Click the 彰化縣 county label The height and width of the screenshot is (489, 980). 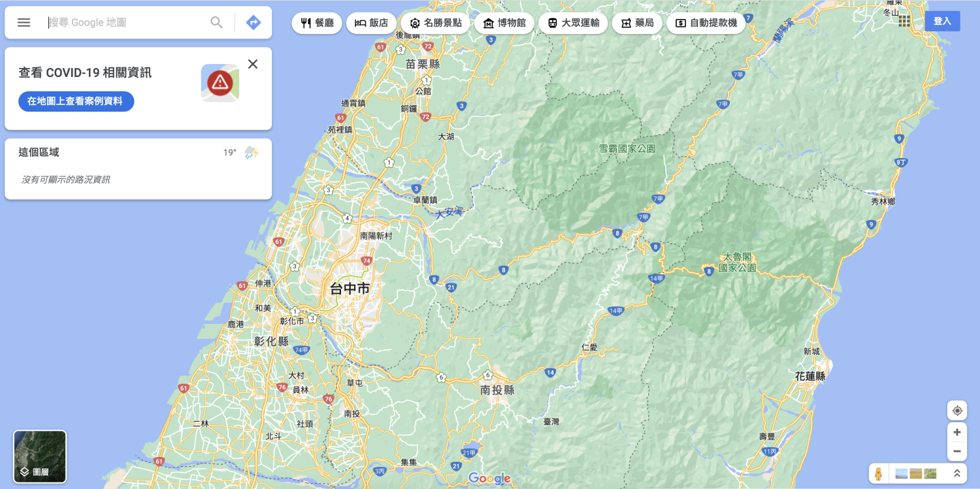pyautogui.click(x=271, y=341)
